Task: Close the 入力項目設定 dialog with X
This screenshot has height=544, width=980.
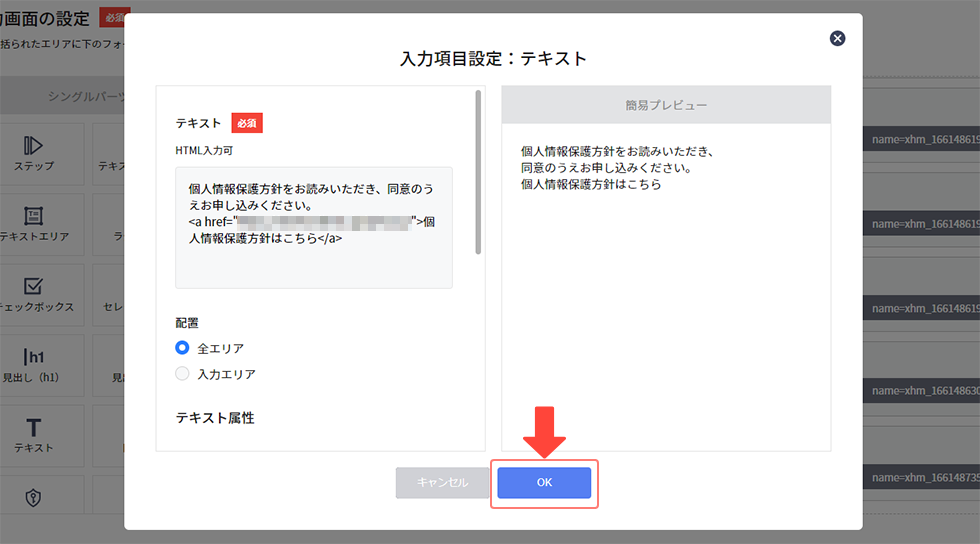Action: (837, 39)
